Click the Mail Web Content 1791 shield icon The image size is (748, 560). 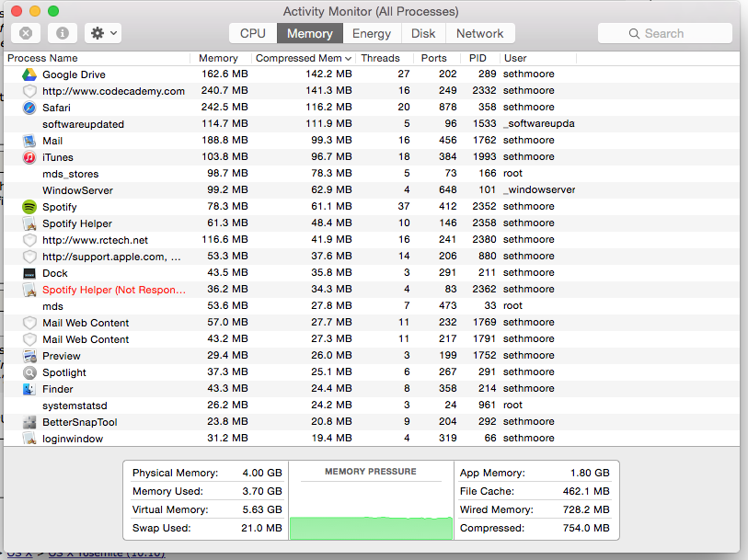click(x=29, y=339)
